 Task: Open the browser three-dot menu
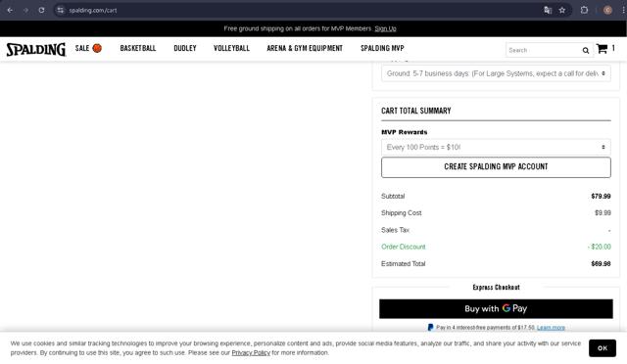(623, 10)
